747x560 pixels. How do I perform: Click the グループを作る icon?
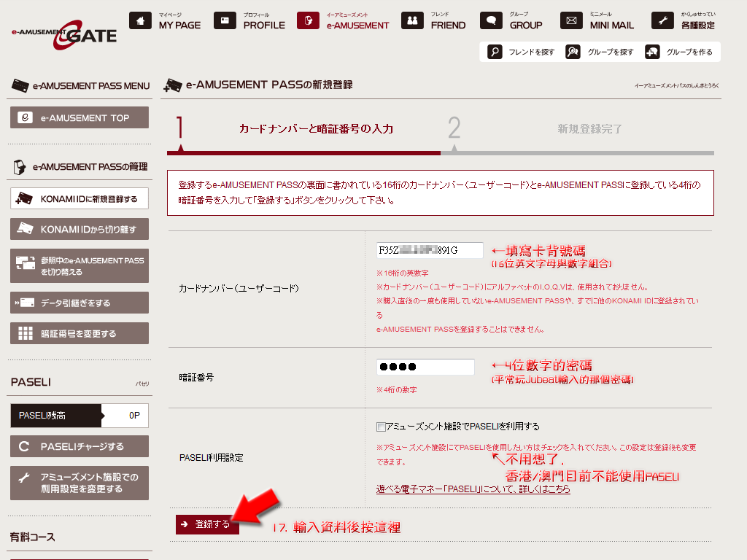[652, 52]
